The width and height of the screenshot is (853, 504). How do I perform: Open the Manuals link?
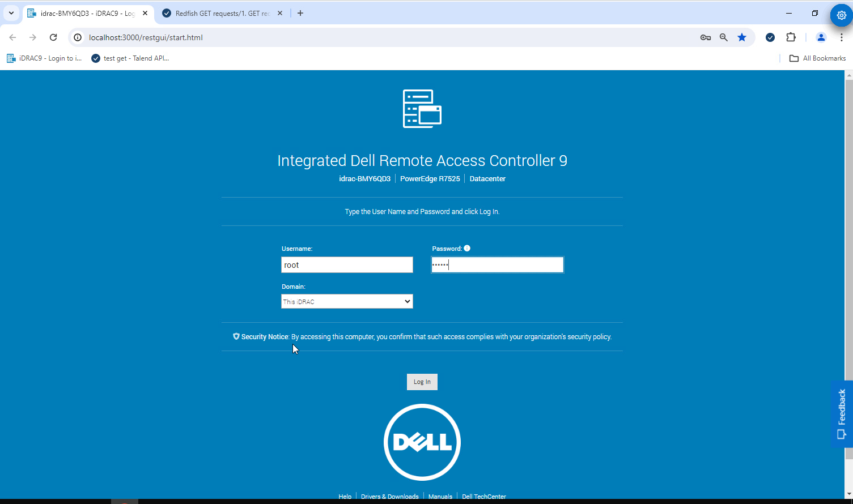point(440,497)
